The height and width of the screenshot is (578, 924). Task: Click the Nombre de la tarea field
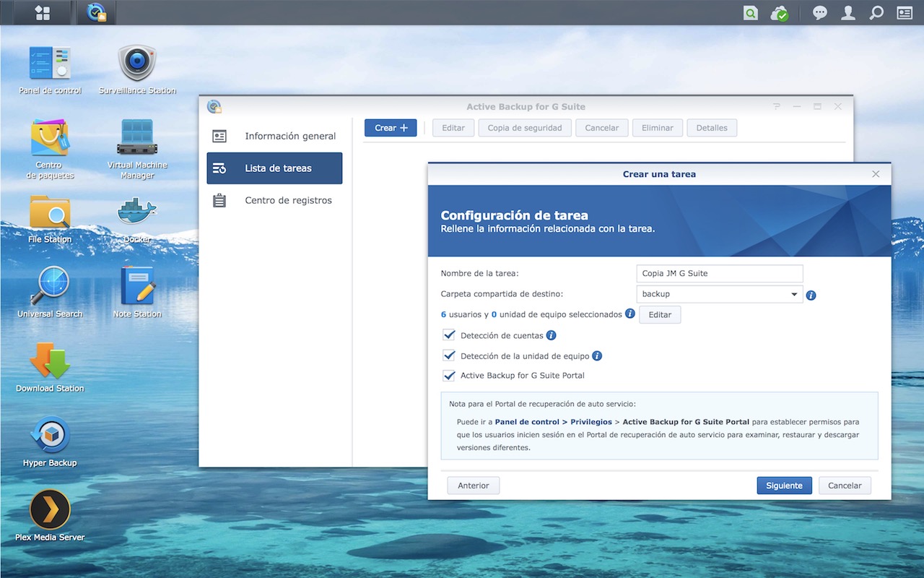click(719, 273)
